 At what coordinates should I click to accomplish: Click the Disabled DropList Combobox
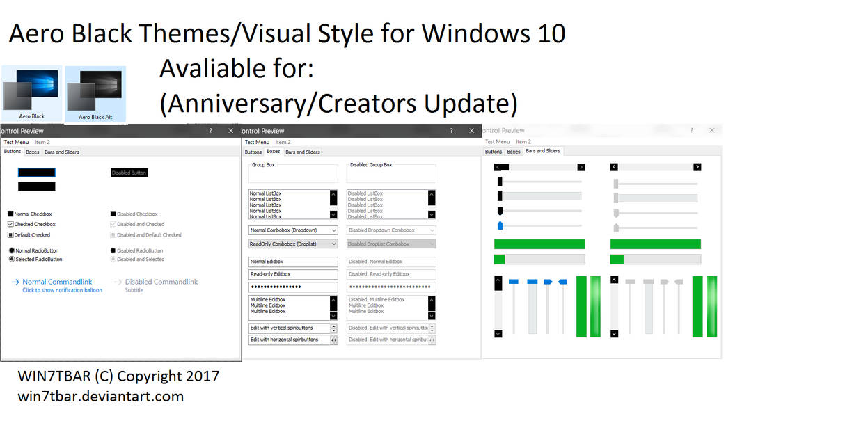click(x=391, y=244)
